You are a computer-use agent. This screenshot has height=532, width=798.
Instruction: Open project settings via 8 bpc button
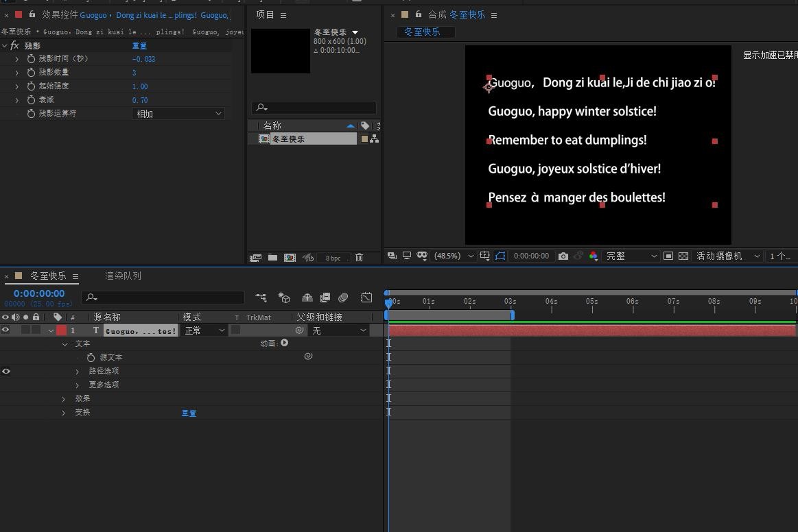333,258
